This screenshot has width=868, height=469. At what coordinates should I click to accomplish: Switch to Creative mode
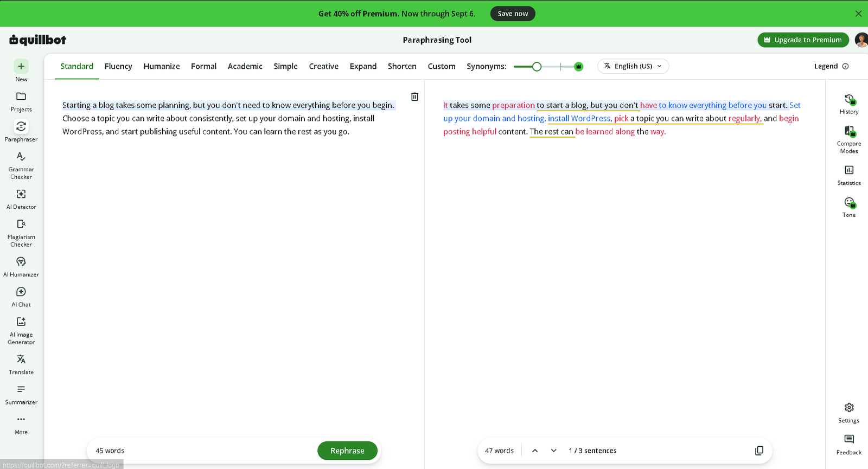point(324,66)
